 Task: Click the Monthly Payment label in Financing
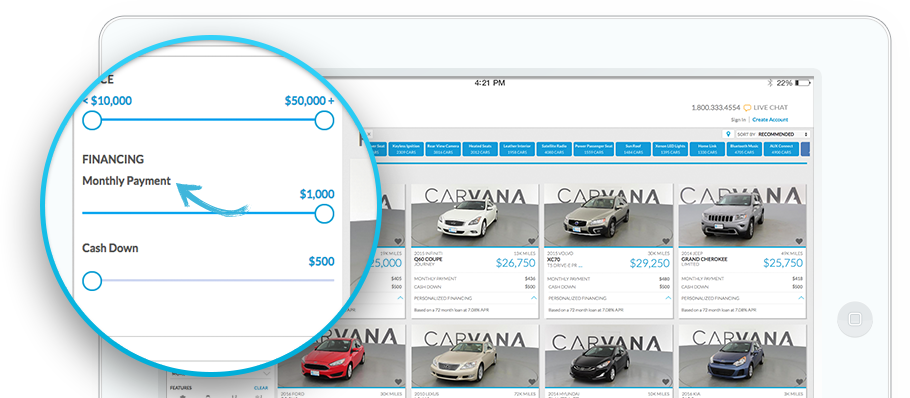pyautogui.click(x=127, y=181)
